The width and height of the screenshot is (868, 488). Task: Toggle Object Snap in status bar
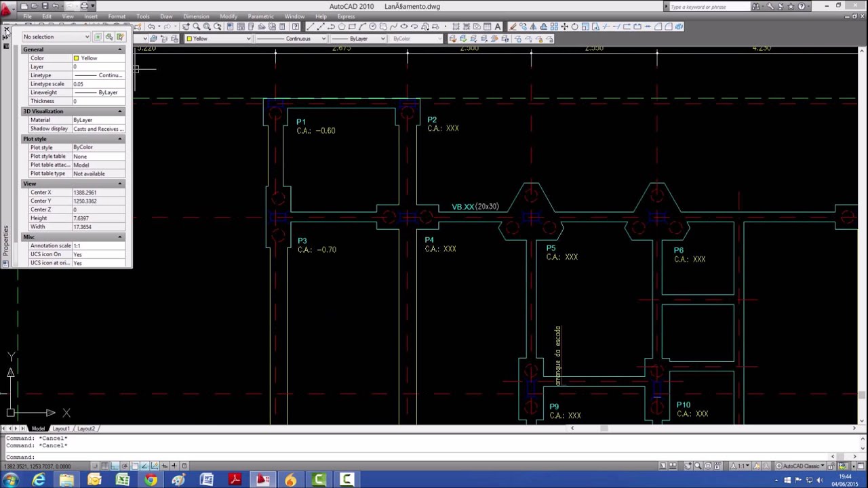tap(134, 466)
